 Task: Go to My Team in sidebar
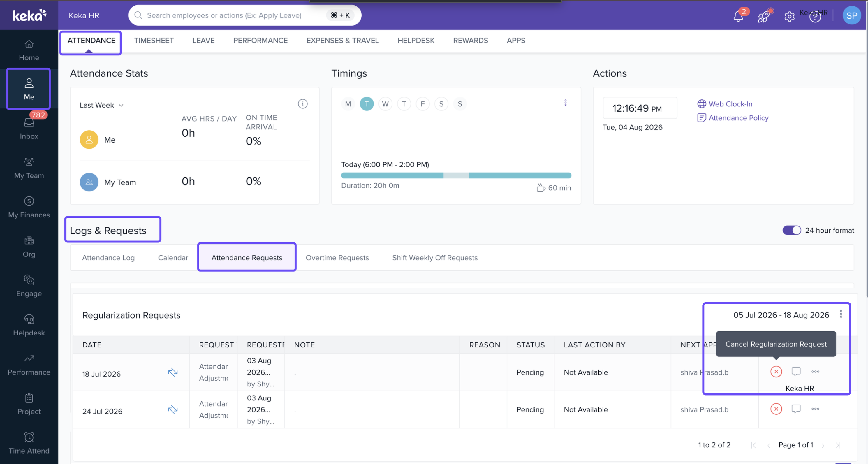click(x=29, y=168)
